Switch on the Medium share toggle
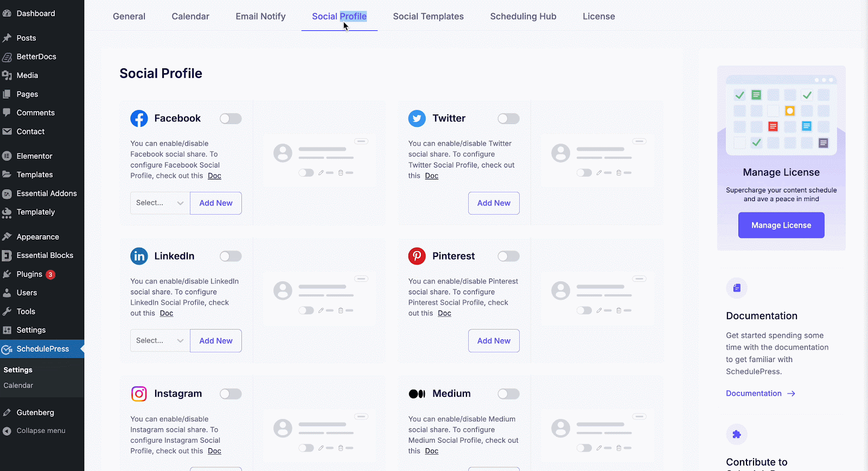 509,394
